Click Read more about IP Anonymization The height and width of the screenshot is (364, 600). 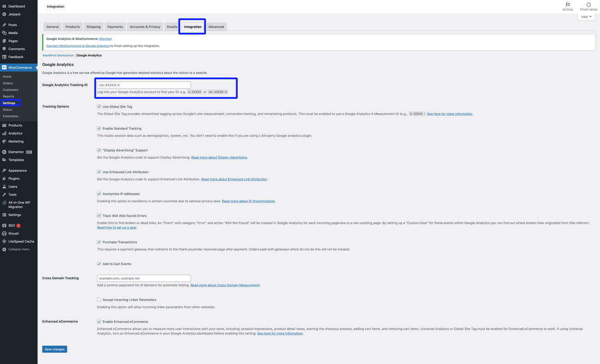[x=248, y=201]
